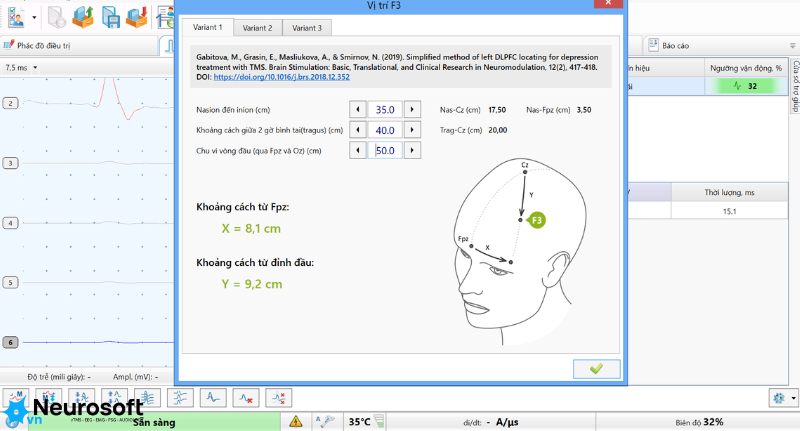Screen dimensions: 800x431
Task: Expand the patient checklist dropdown arrow
Action: point(34,17)
